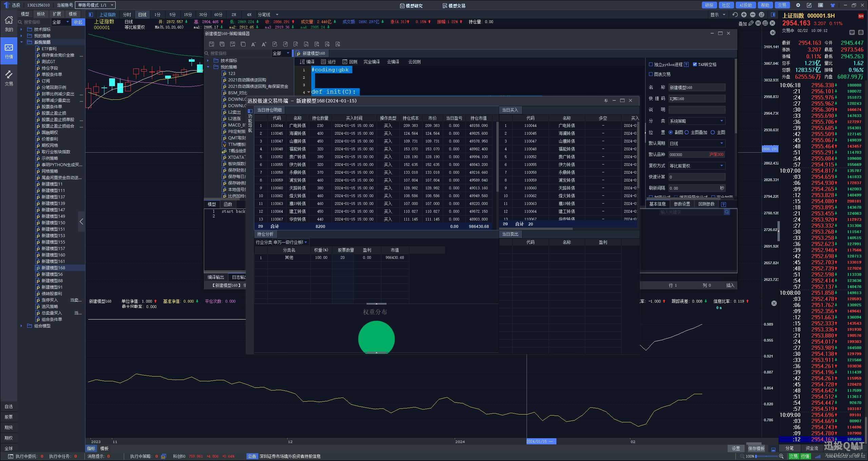Click the 功能导航 sidebar panel icon
Image resolution: width=868 pixels, height=461 pixels.
[250, 111]
